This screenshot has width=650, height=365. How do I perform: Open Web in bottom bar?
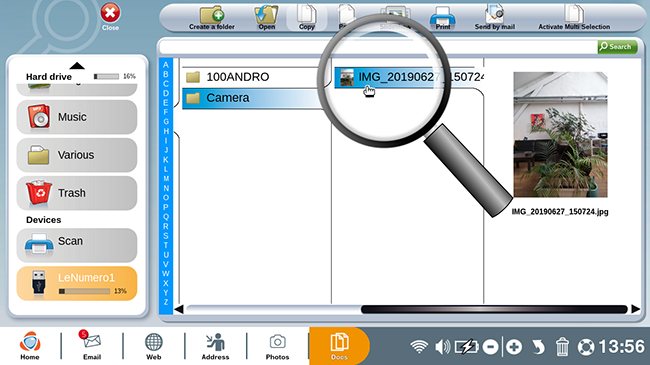tap(153, 346)
